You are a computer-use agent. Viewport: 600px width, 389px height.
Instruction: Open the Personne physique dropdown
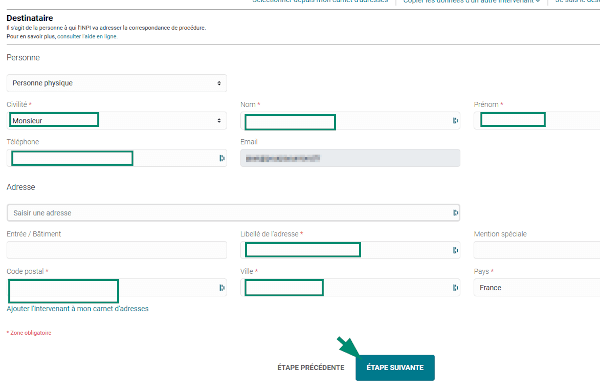[x=116, y=83]
